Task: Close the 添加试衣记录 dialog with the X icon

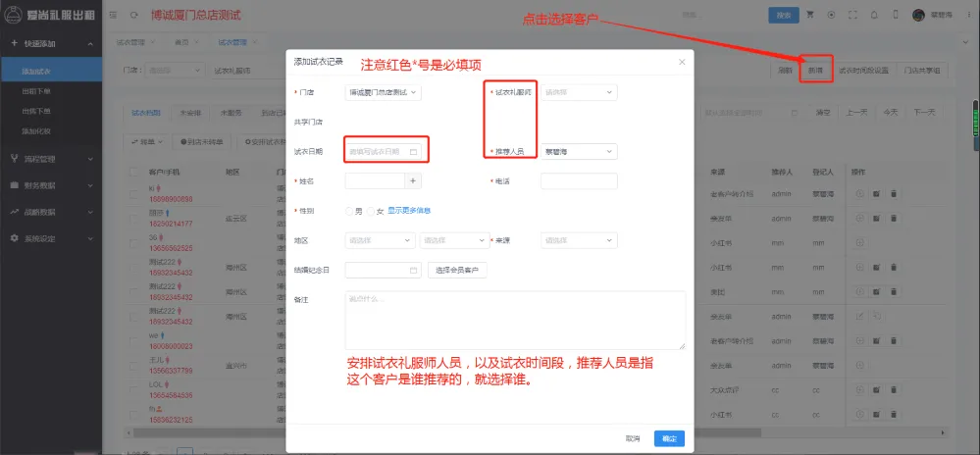Action: coord(682,62)
